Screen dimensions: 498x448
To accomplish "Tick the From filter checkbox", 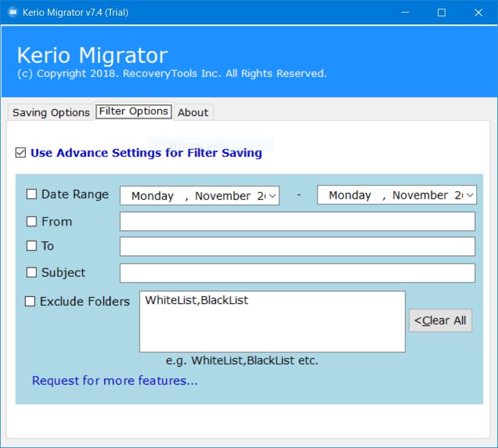I will point(31,221).
